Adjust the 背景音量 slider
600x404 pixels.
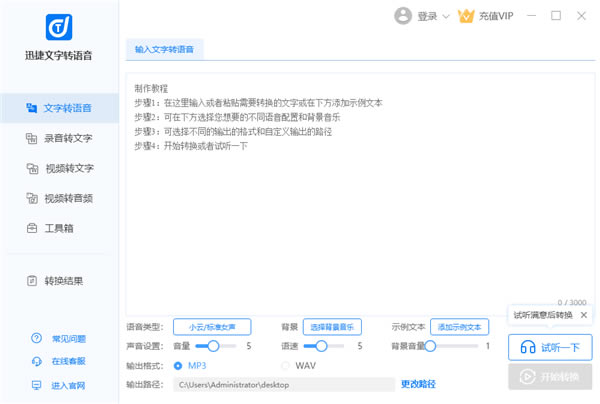coord(430,346)
